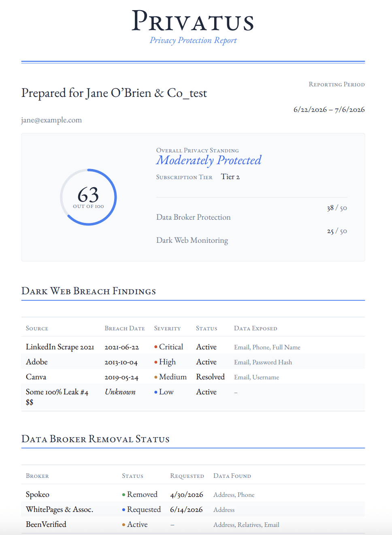Viewport: 392px width, 535px height.
Task: Click the red Critical severity dot
Action: pos(156,347)
